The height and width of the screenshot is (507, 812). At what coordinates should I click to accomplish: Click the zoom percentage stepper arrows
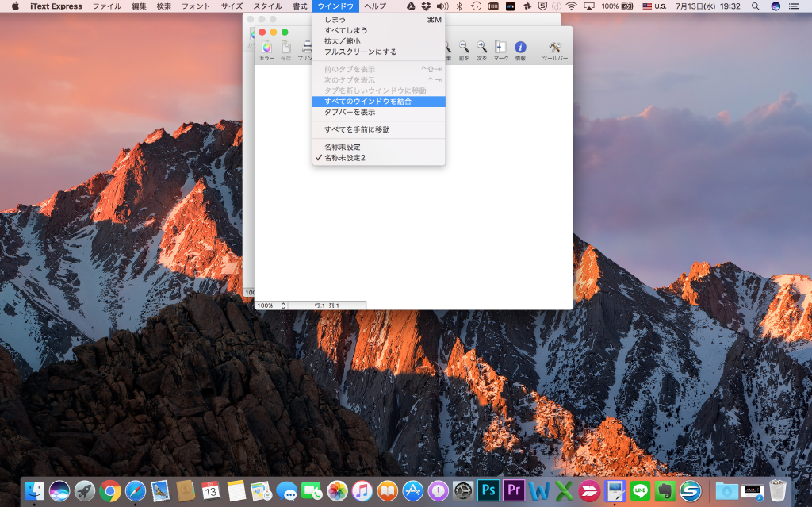[x=282, y=304]
